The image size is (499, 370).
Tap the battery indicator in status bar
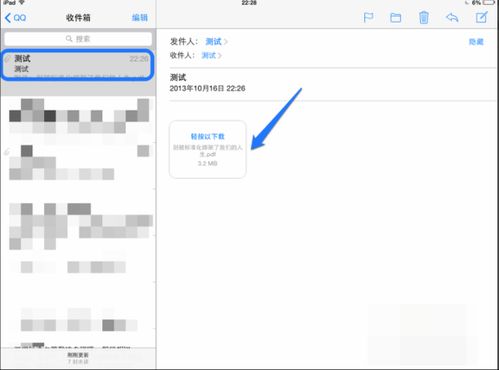point(489,2)
